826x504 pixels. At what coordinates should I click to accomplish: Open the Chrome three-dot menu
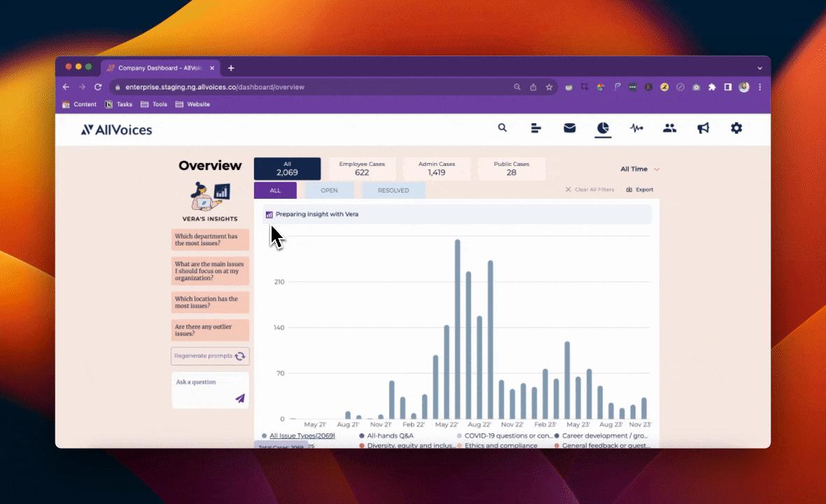tap(759, 87)
